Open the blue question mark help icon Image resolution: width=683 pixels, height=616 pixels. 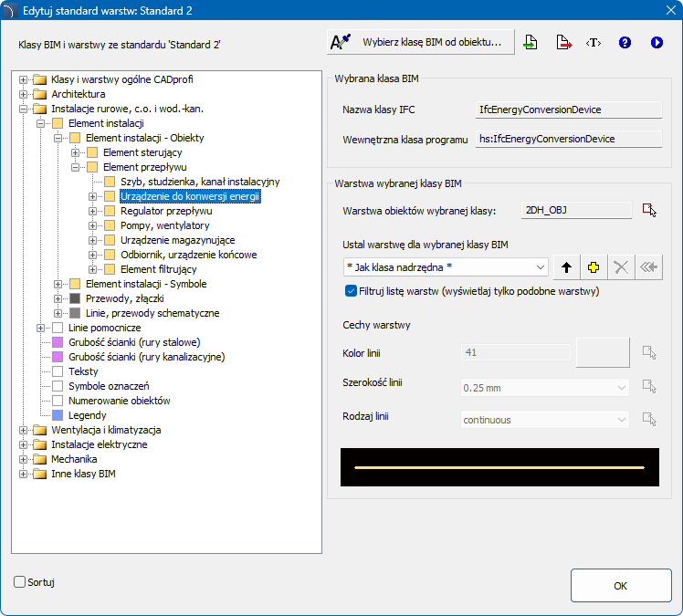point(625,43)
